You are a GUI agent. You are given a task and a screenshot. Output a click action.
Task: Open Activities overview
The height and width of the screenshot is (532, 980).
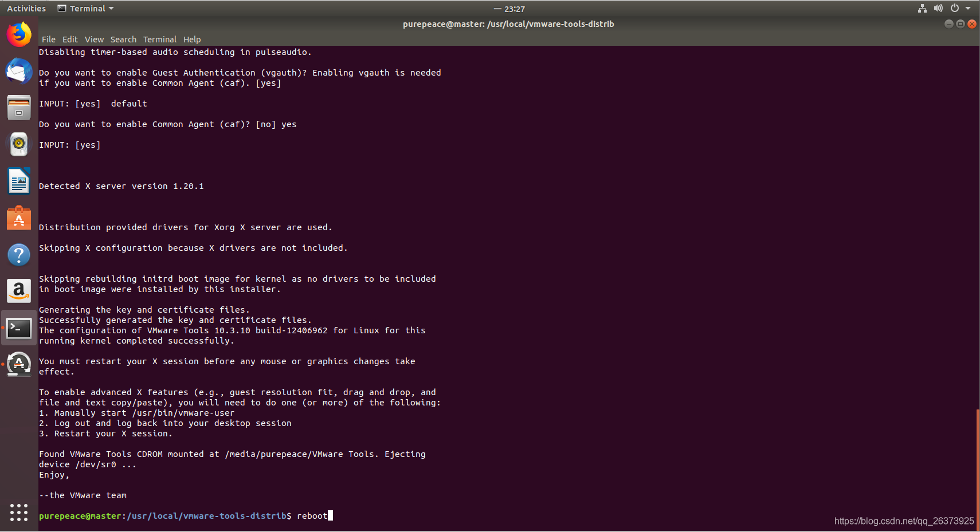click(x=26, y=9)
